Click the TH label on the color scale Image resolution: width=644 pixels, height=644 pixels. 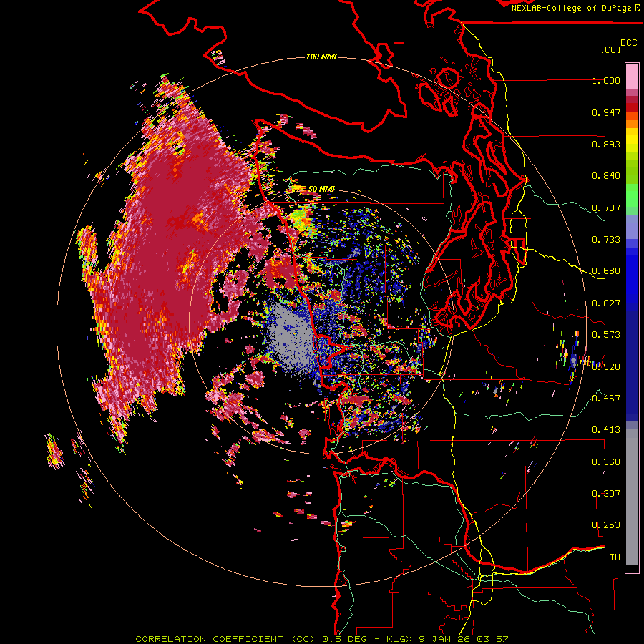tap(615, 557)
